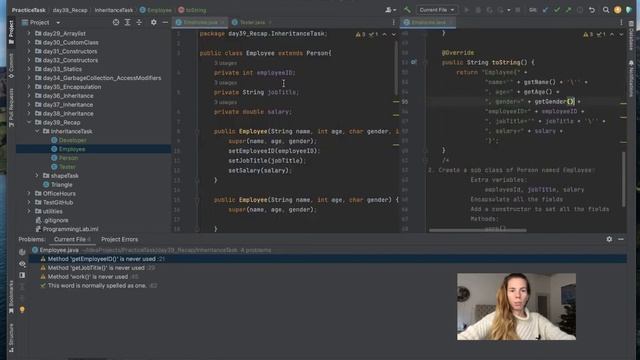Click the Git commit checkmark icon
The image size is (640, 360).
557,10
